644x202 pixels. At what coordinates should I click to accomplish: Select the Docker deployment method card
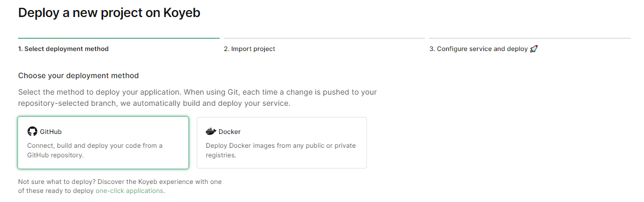(x=282, y=142)
